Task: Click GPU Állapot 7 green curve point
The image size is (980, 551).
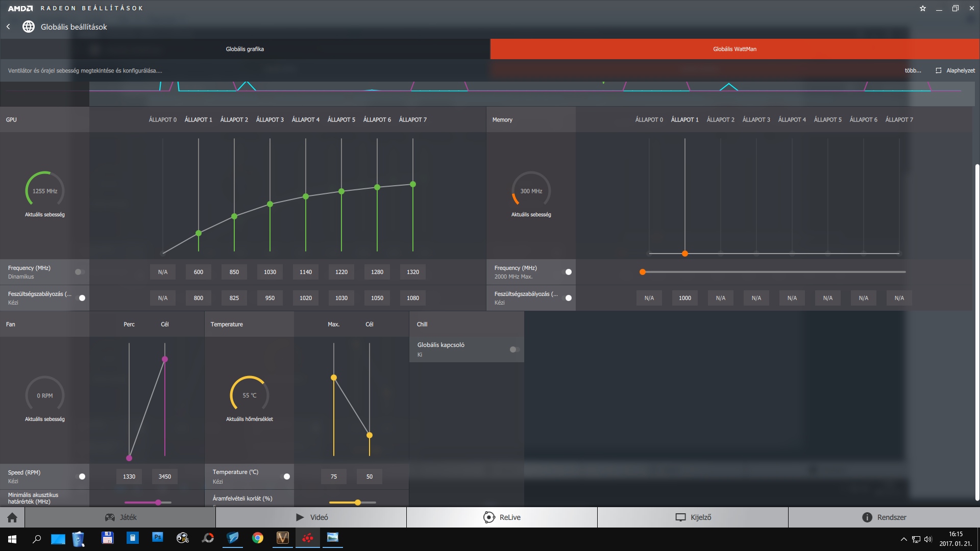Action: tap(413, 184)
